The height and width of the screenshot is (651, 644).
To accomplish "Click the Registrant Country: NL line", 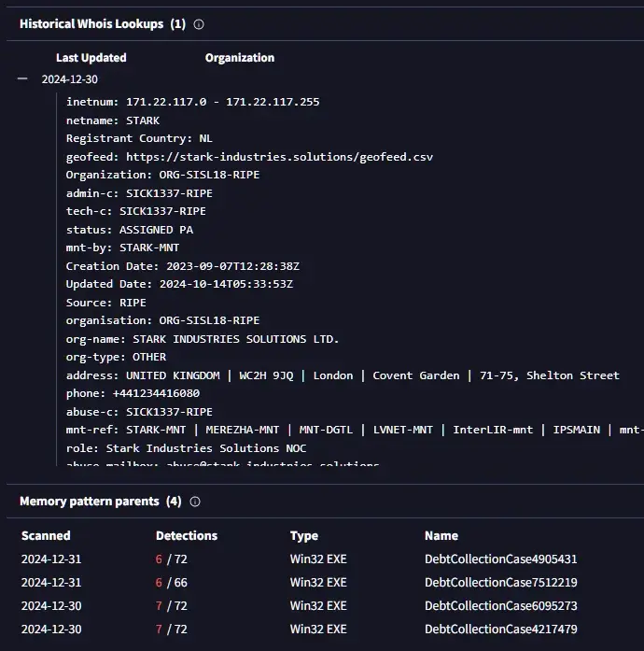I will pos(139,138).
